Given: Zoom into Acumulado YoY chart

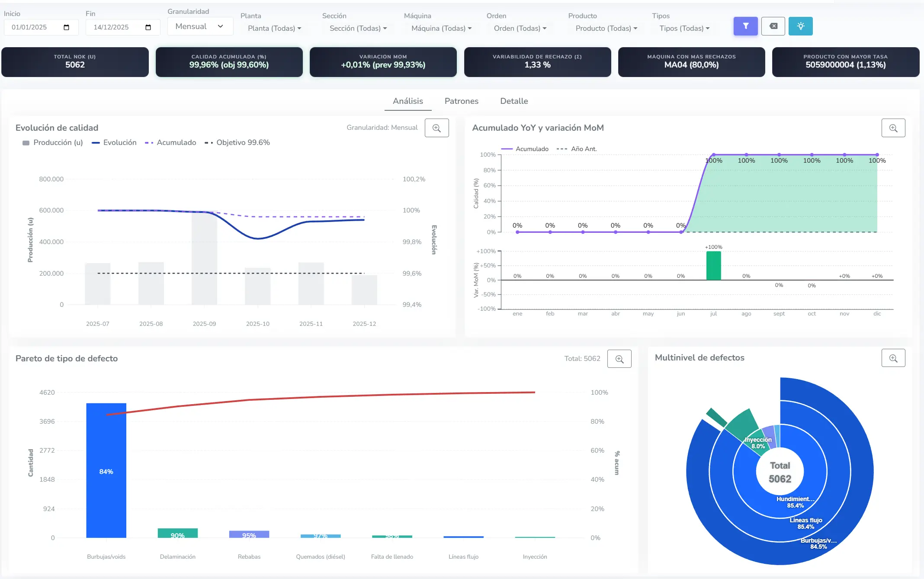Looking at the screenshot, I should 894,128.
